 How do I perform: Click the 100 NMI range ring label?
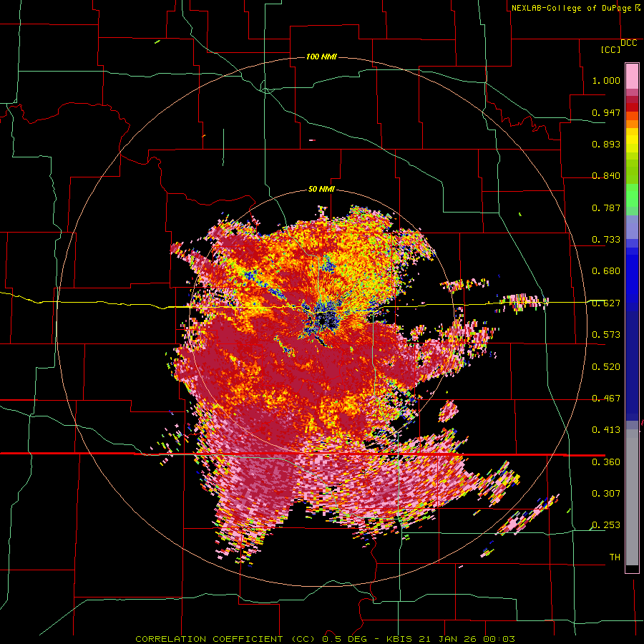[321, 57]
